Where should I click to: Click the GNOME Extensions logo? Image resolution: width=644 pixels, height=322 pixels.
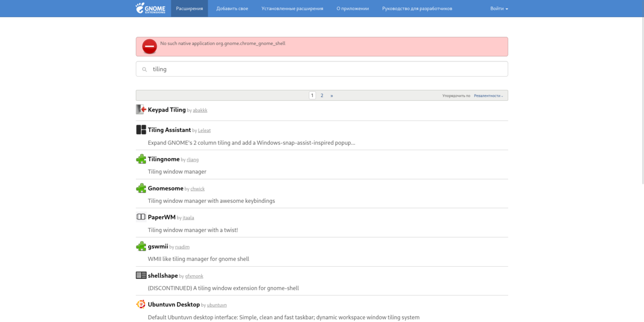[151, 8]
